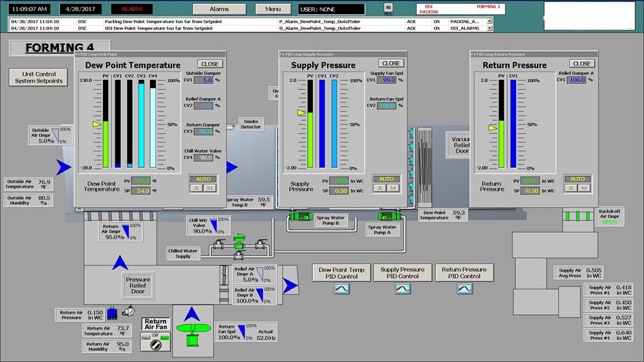Switch Dew Point loop to manual mode

[211, 188]
